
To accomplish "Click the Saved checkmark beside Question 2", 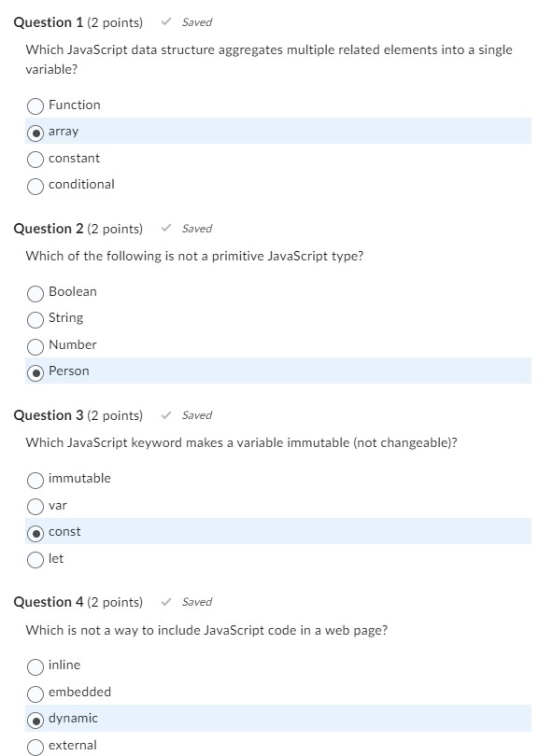I will (167, 229).
